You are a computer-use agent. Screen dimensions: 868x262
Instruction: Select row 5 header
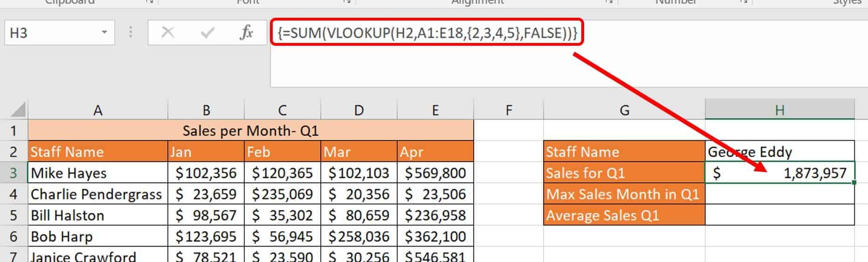tap(14, 215)
